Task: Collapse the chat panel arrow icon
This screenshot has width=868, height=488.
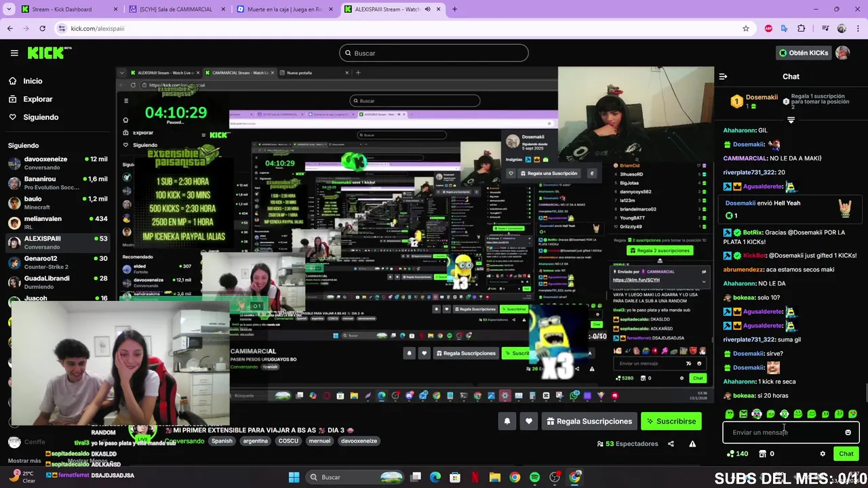Action: (x=723, y=77)
